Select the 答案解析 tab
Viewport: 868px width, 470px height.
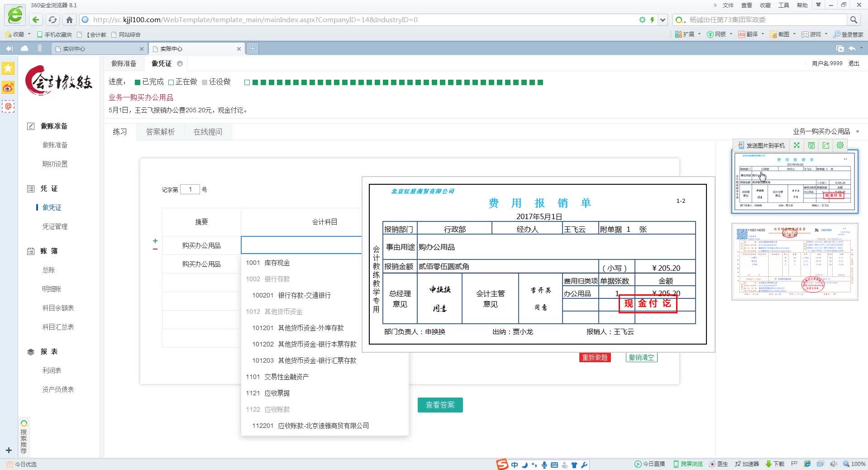[160, 131]
